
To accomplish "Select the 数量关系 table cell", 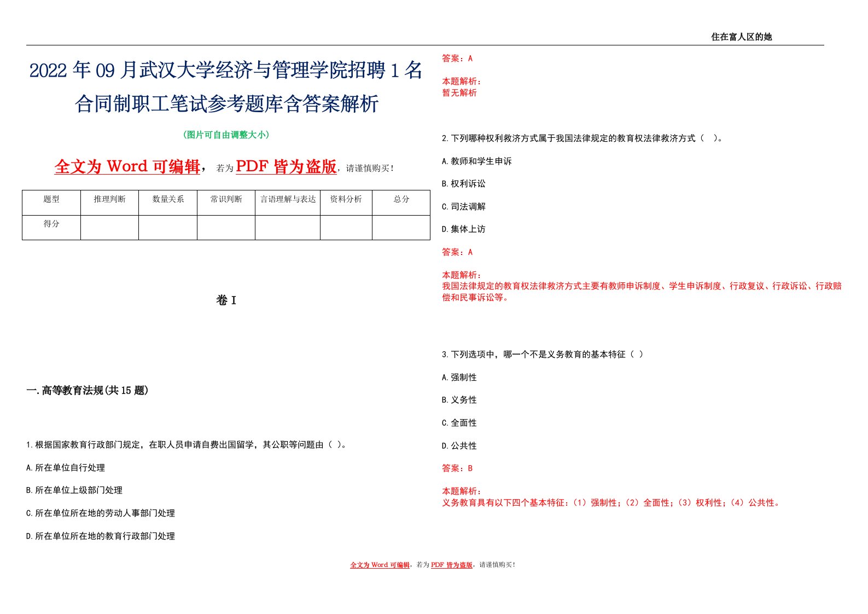I will click(168, 202).
